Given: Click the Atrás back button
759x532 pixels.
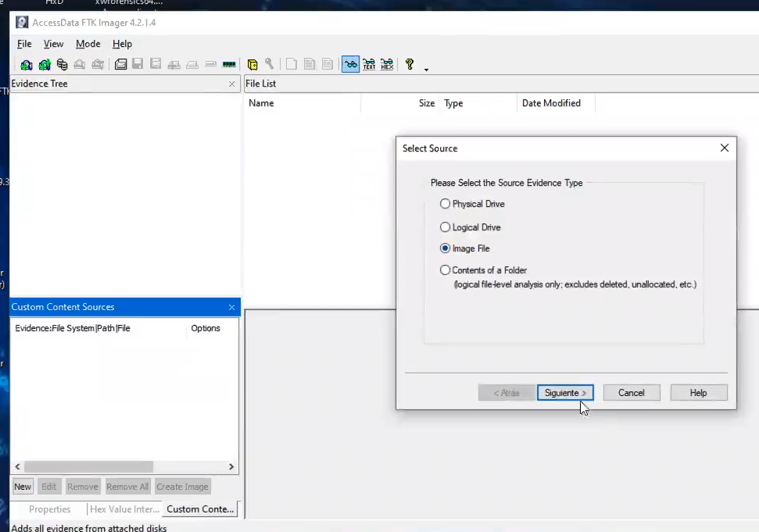Looking at the screenshot, I should point(507,393).
